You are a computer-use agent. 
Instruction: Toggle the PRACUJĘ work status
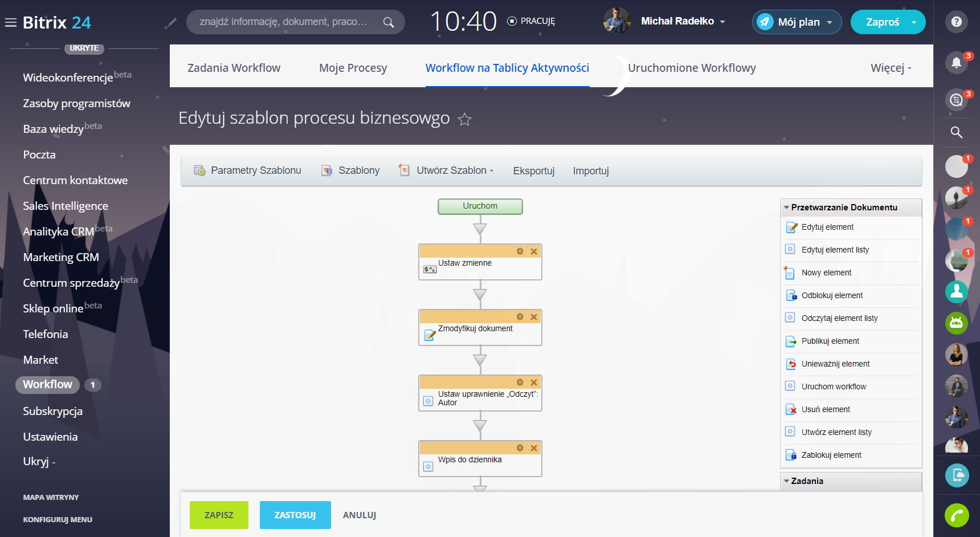point(530,21)
